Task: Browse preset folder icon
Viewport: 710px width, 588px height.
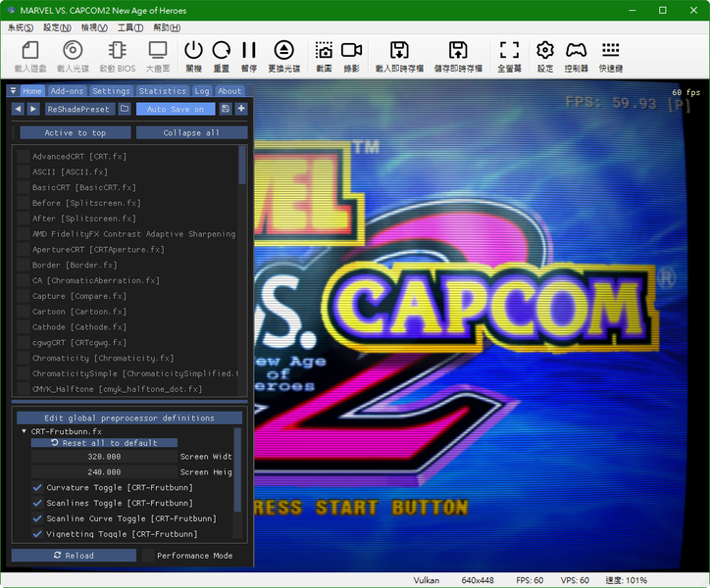Action: point(125,109)
